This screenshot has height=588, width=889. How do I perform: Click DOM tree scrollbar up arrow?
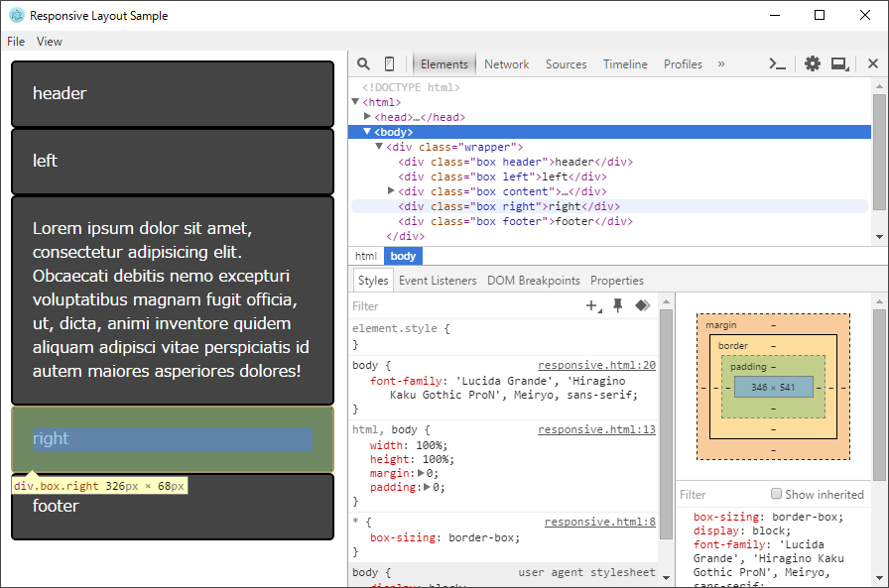point(879,86)
